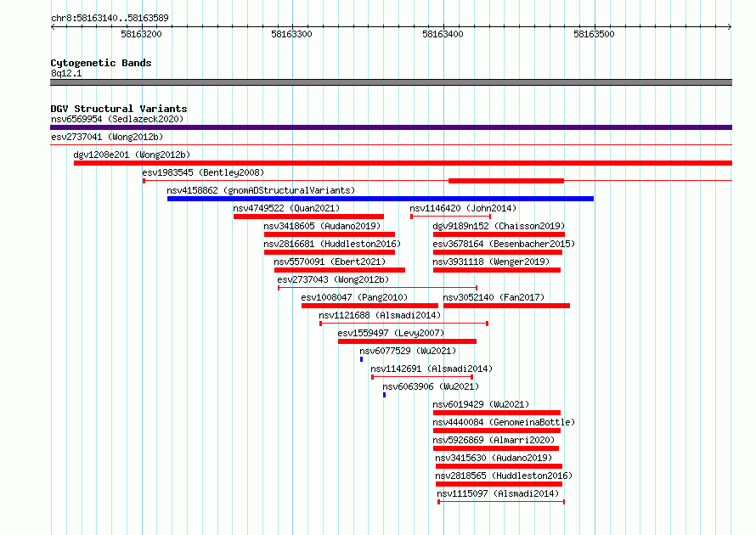Click the blue nsv4158862 gnomAD bar
The height and width of the screenshot is (535, 756).
click(381, 199)
